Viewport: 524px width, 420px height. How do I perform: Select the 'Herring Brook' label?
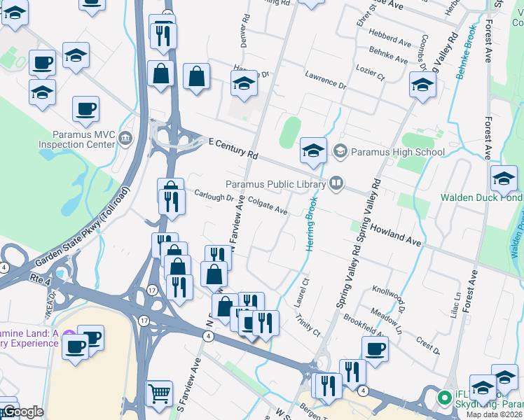311,224
